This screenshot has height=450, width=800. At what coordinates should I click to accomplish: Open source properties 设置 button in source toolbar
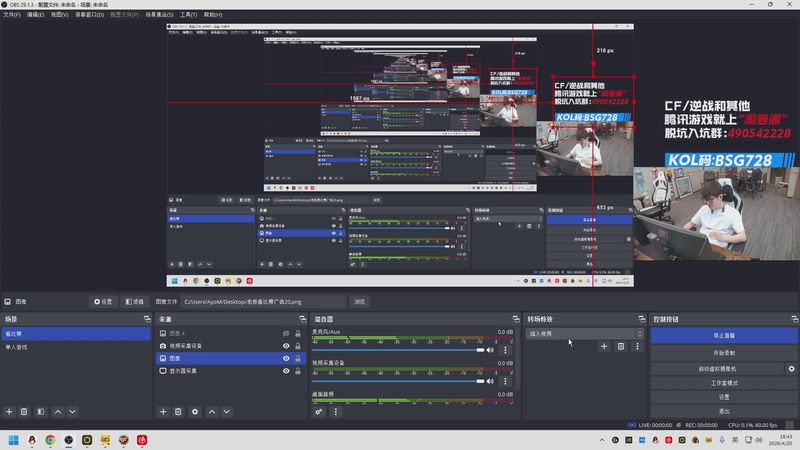point(103,302)
